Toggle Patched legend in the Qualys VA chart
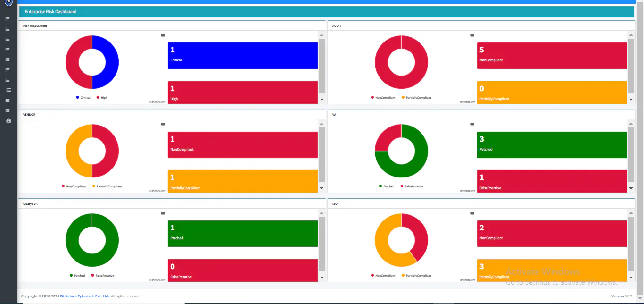 coord(77,276)
